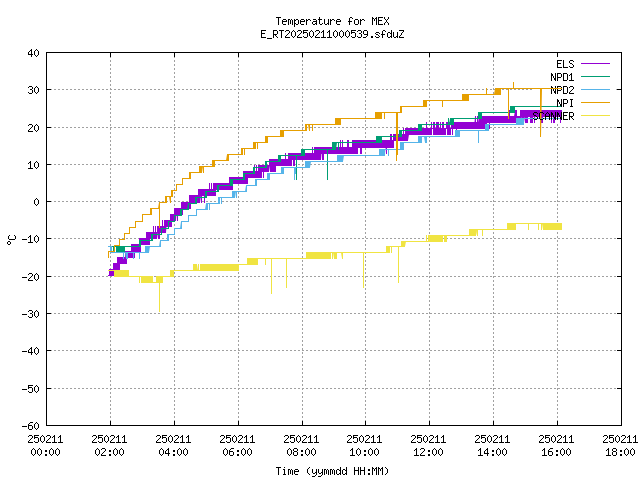Image resolution: width=640 pixels, height=480 pixels.
Task: Click the x-axis tick label 250211 10:00
Action: click(x=364, y=446)
